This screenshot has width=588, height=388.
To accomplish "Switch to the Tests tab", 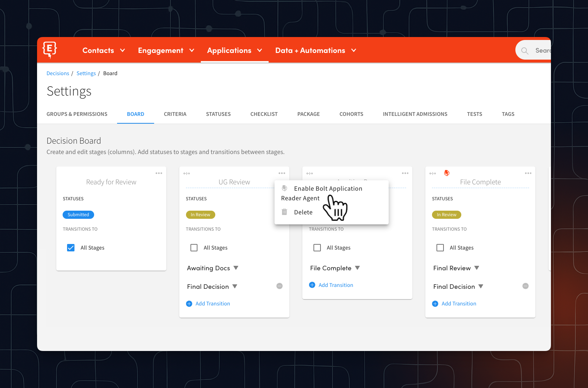I will point(475,114).
